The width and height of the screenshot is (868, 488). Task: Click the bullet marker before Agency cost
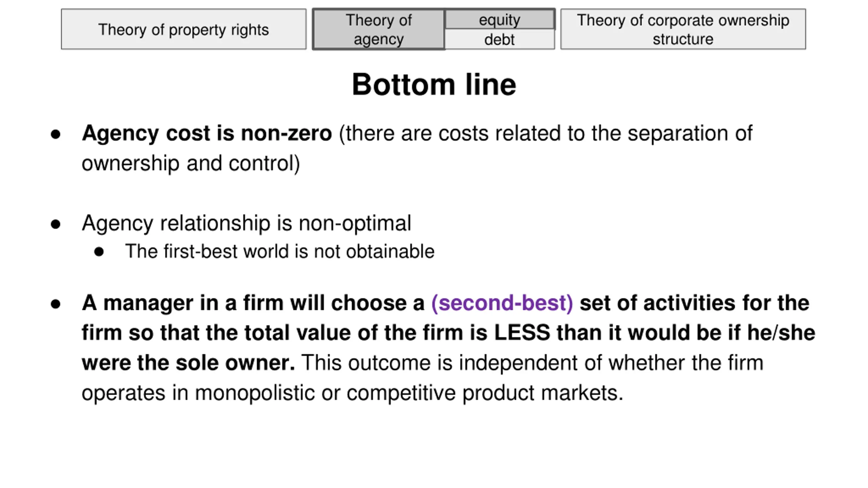coord(56,134)
